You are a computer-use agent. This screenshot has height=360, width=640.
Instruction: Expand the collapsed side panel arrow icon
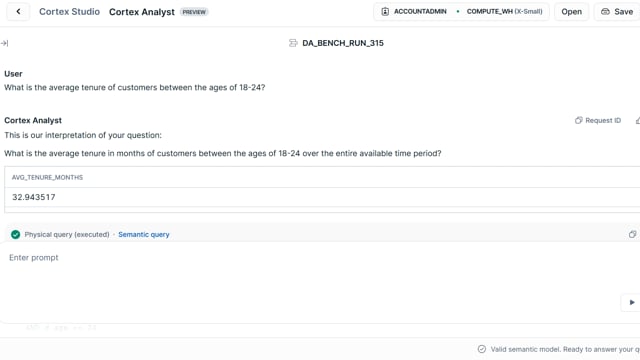4,43
